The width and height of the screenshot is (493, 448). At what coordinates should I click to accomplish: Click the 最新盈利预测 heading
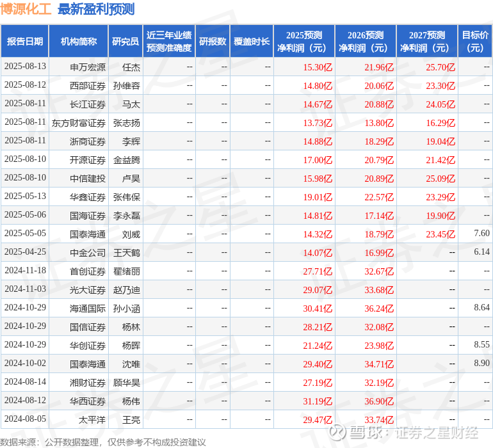pos(96,9)
